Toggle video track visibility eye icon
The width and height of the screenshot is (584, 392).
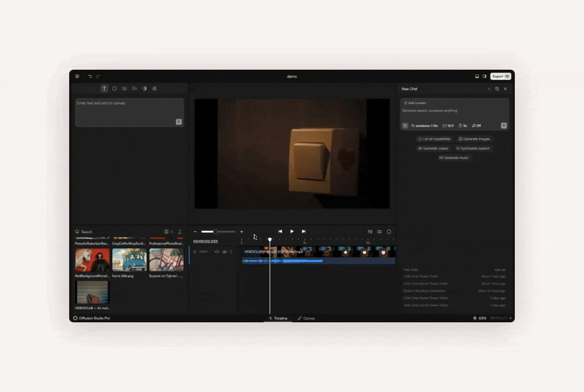click(x=224, y=252)
